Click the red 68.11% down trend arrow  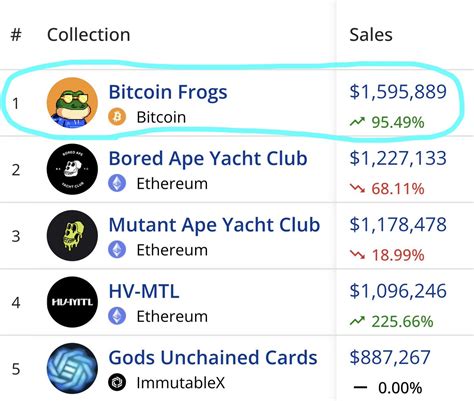[x=357, y=189]
